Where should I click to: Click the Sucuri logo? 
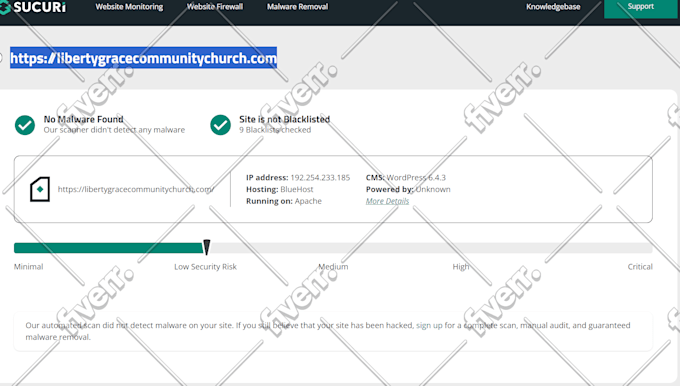[33, 7]
